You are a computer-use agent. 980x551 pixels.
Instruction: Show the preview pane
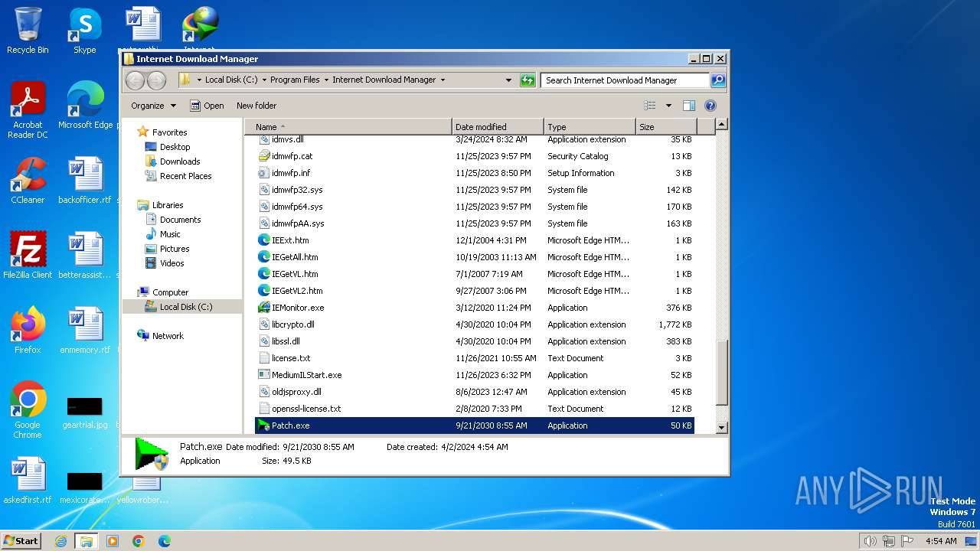(x=688, y=106)
